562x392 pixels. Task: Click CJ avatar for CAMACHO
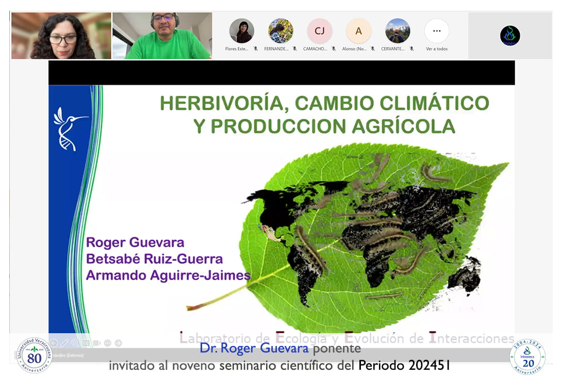point(320,31)
